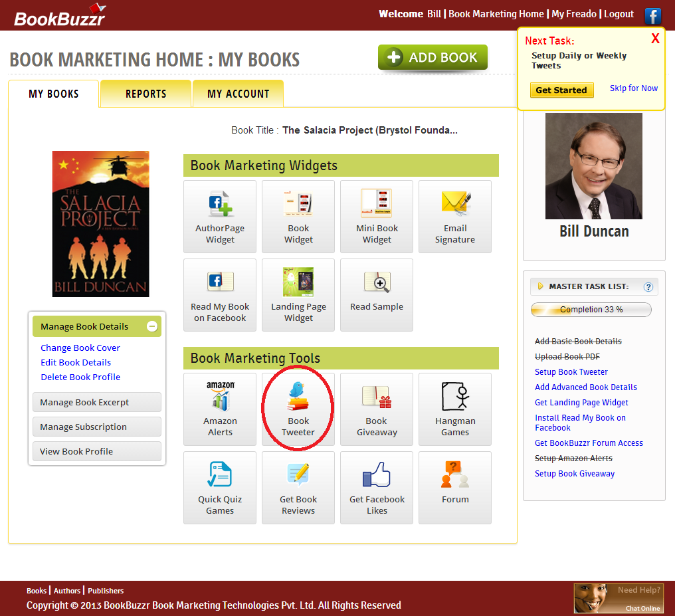Click the Books footer link
Screen dimensions: 675x616
[37, 591]
